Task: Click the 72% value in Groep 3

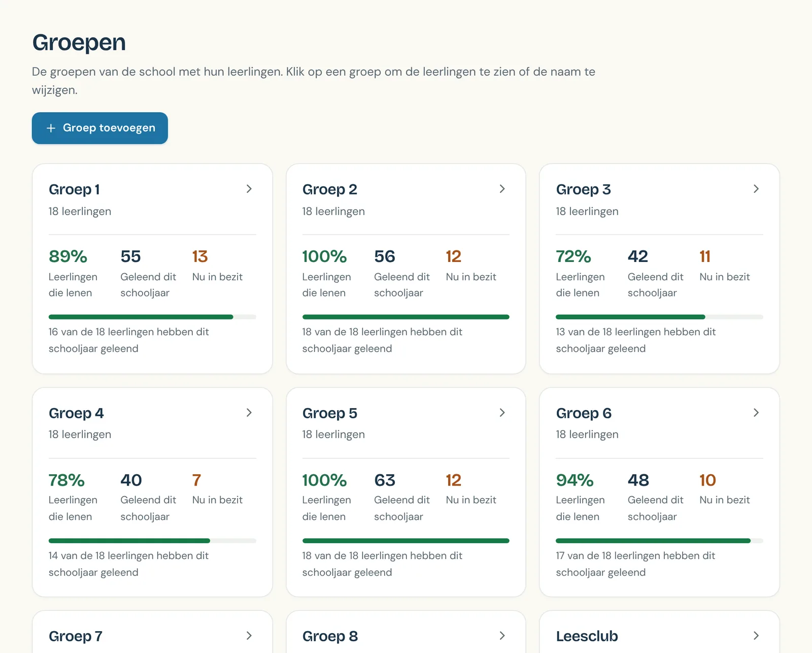Action: pos(573,256)
